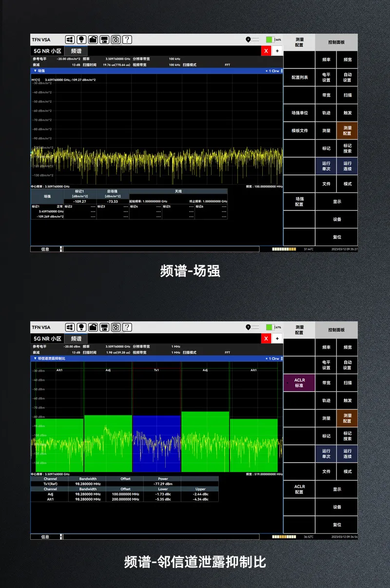The width and height of the screenshot is (390, 588).
Task: Open the ACLR 标准 selector in bottom screenshot
Action: point(299,383)
